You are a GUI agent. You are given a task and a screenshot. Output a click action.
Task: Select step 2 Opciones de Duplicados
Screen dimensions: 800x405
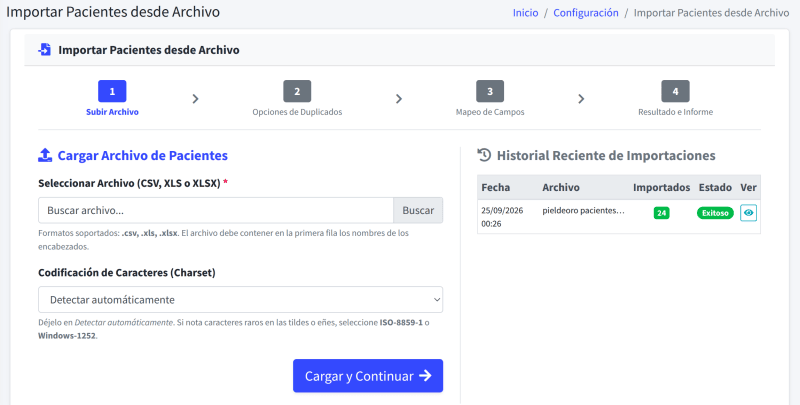coord(297,98)
